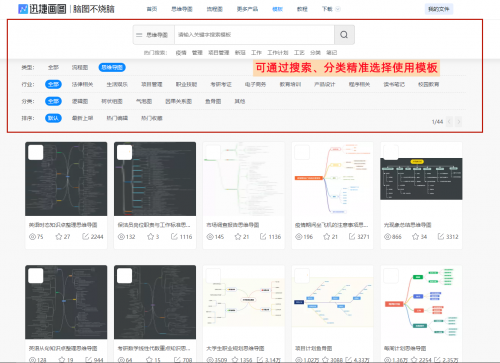
Task: Select 鱼骨图 category filter
Action: (213, 101)
